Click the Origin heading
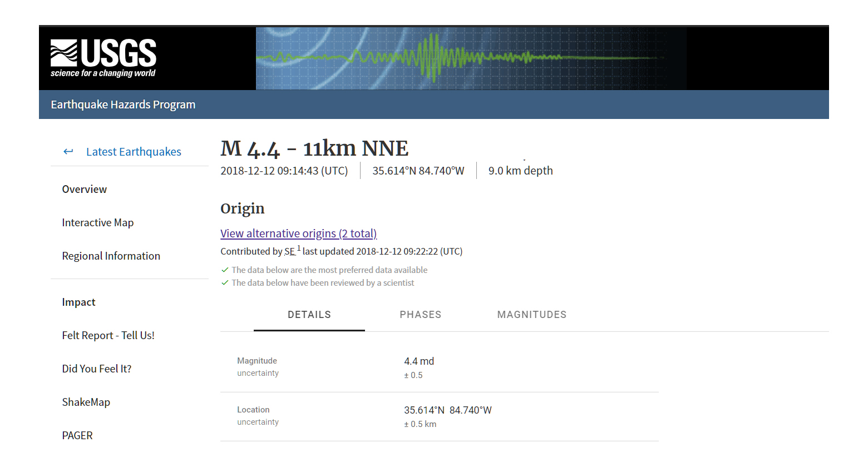Screen dimensions: 868x467 (x=243, y=208)
